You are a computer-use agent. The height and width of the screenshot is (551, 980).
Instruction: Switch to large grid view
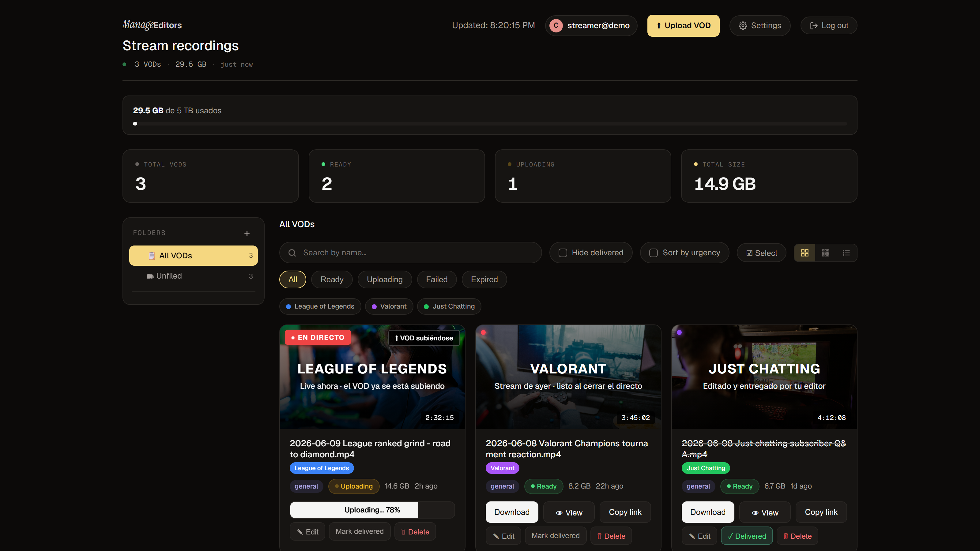coord(805,253)
